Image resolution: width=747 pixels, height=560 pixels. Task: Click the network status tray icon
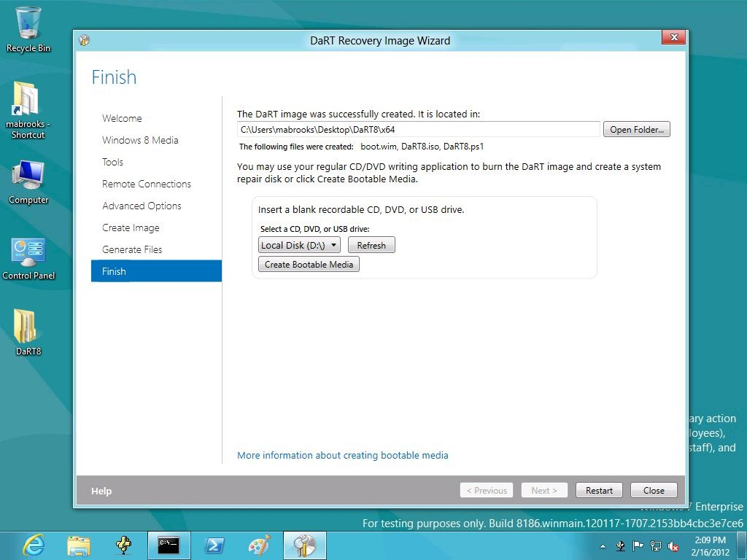pyautogui.click(x=656, y=545)
